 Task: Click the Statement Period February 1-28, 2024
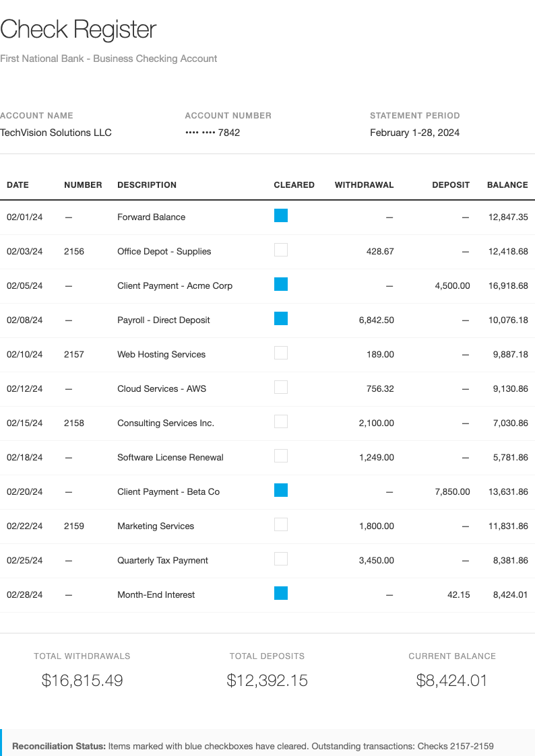(x=414, y=133)
